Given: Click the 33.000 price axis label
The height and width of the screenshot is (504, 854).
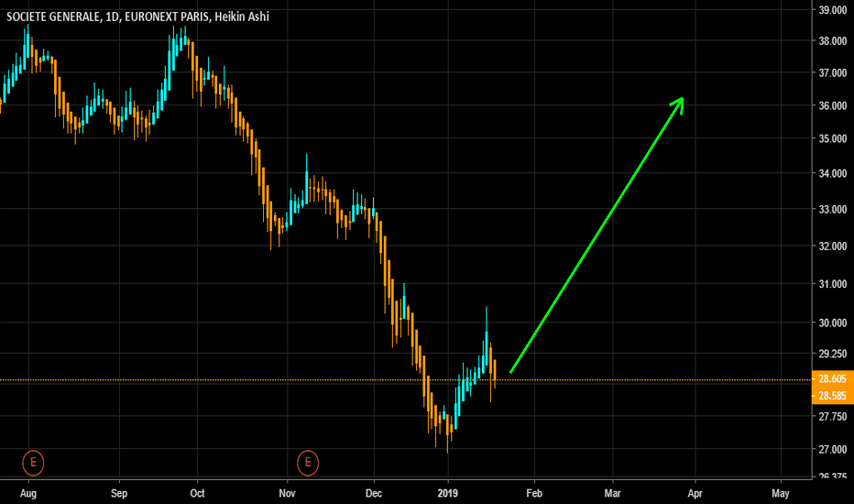Looking at the screenshot, I should click(x=833, y=209).
